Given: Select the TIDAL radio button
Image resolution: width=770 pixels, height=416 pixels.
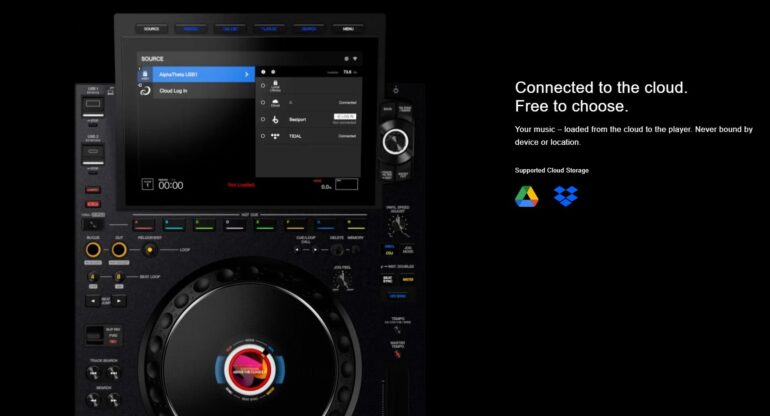Looking at the screenshot, I should point(262,135).
